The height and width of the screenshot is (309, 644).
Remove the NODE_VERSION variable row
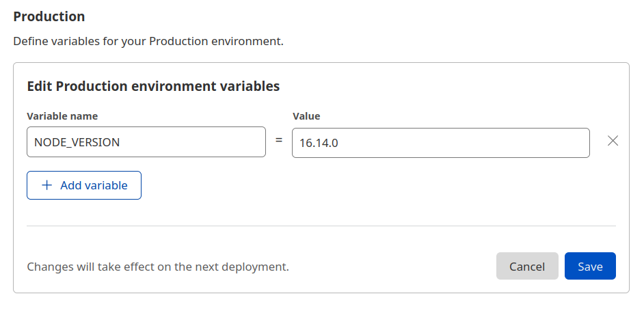[x=613, y=142]
